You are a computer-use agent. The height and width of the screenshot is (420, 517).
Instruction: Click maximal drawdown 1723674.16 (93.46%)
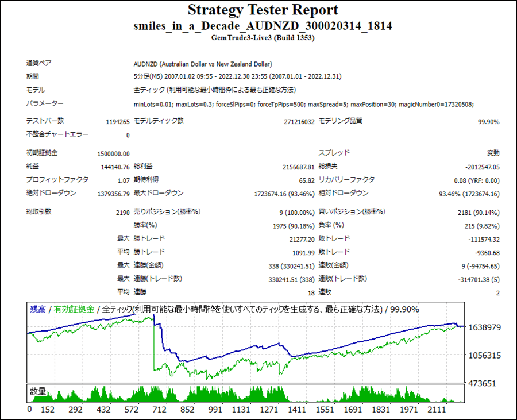284,194
